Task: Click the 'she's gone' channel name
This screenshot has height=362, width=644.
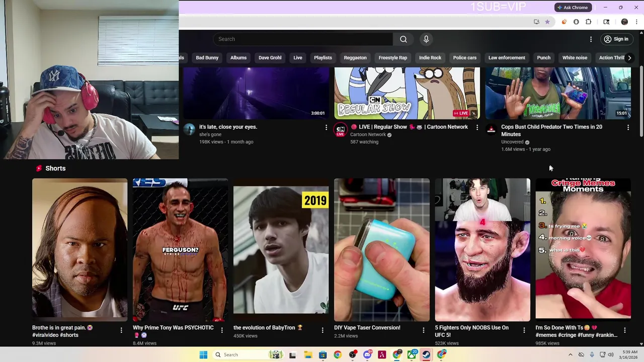Action: [210, 135]
